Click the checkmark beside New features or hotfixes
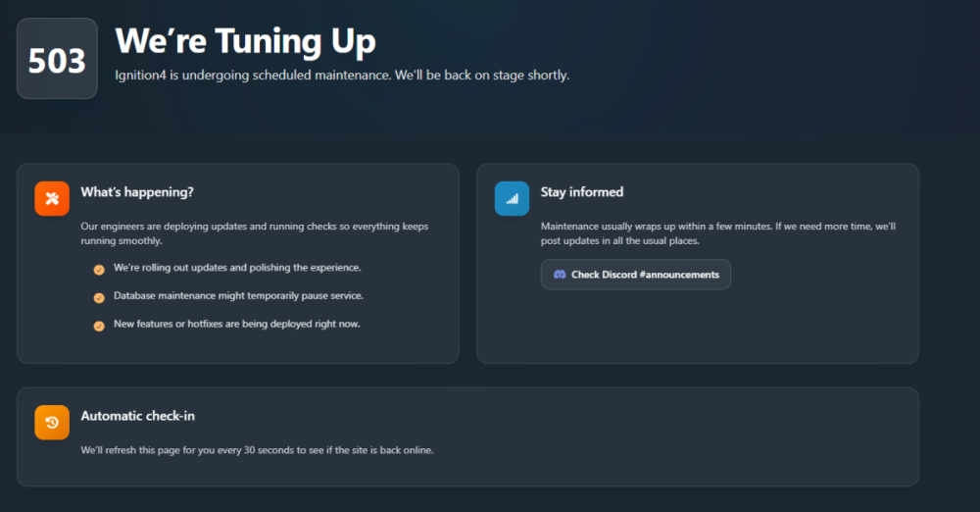The image size is (980, 512). click(x=99, y=327)
